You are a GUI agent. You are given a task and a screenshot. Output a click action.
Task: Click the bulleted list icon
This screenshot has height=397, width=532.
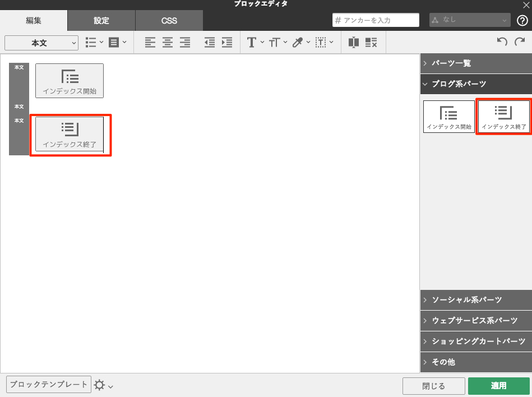(91, 43)
